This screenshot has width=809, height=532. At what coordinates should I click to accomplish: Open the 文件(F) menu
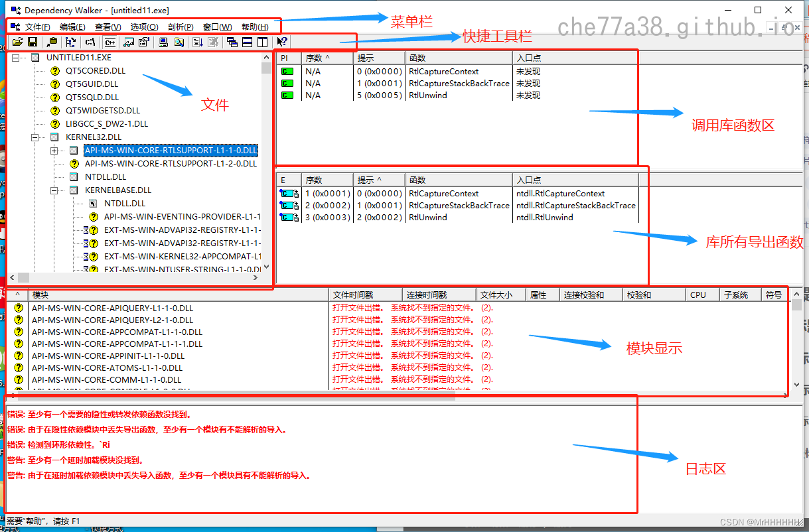(x=38, y=27)
